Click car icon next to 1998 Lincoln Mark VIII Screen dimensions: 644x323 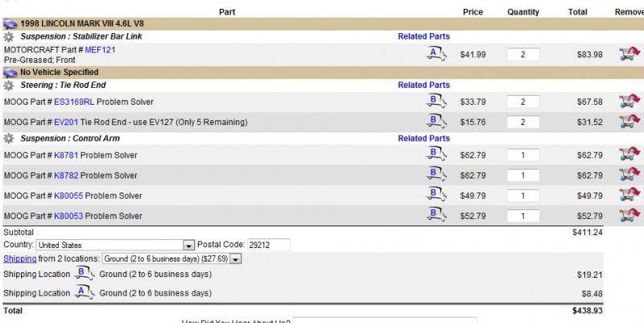click(x=10, y=24)
